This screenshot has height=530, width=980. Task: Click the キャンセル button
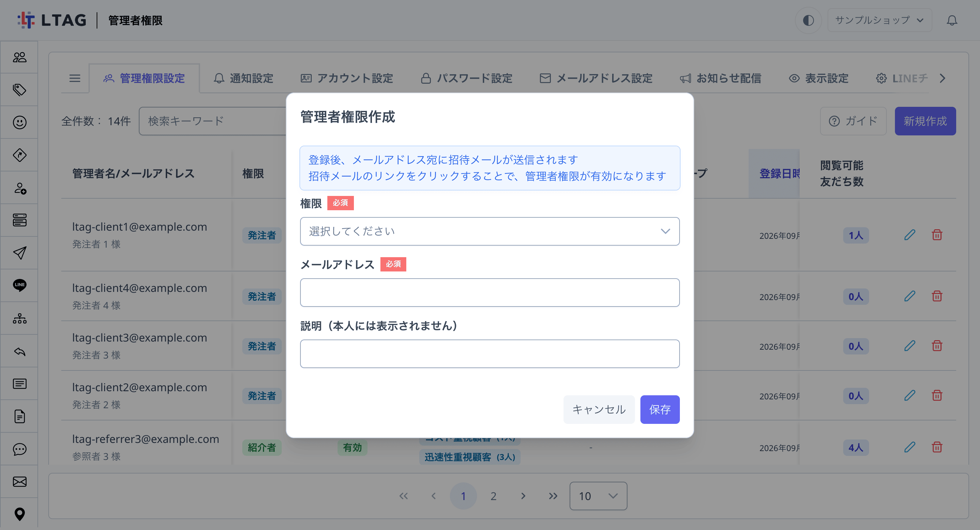click(x=599, y=410)
